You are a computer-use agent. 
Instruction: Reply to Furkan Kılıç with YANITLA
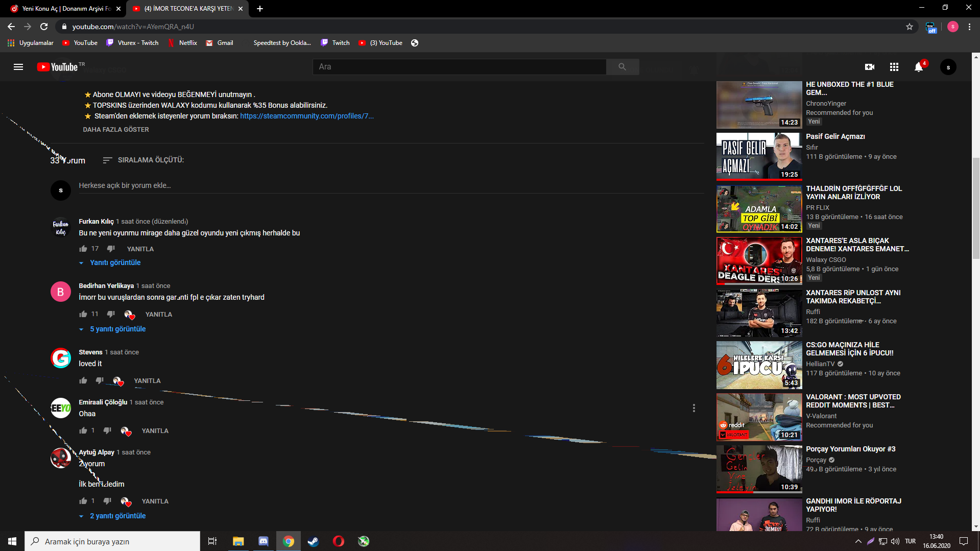tap(140, 249)
